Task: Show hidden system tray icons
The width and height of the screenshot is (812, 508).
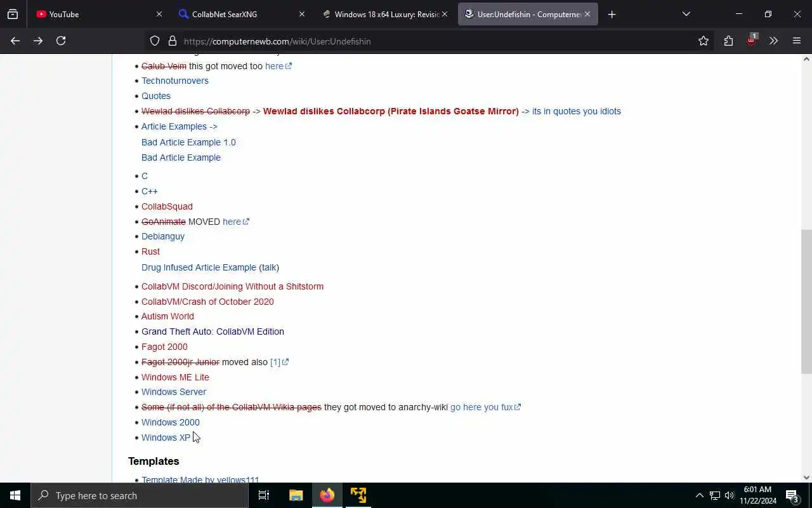Action: pyautogui.click(x=699, y=495)
